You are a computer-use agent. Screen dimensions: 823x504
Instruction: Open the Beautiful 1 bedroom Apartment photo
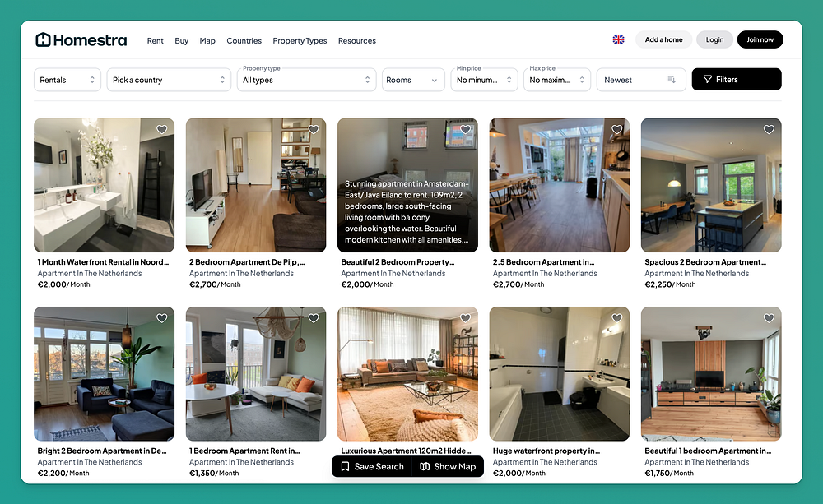pyautogui.click(x=711, y=374)
